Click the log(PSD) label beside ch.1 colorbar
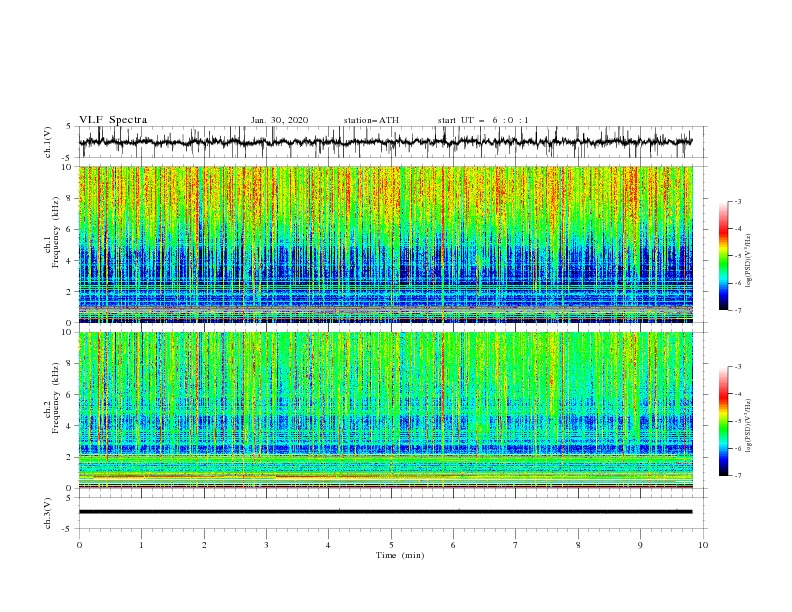Viewport: 792px width, 612px height. click(748, 261)
